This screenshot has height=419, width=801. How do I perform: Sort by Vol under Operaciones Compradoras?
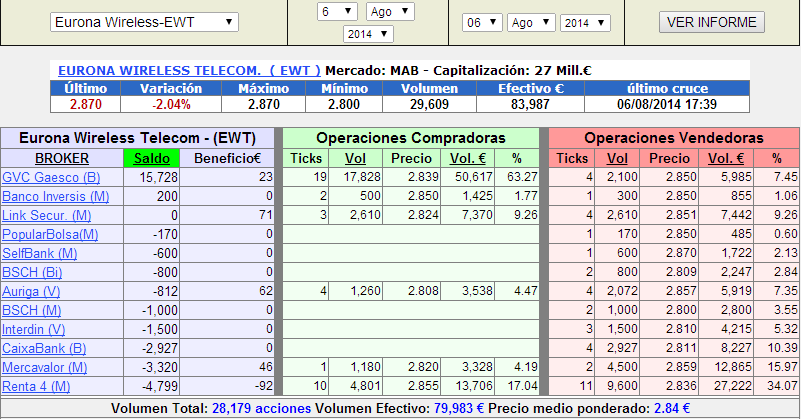(x=355, y=158)
